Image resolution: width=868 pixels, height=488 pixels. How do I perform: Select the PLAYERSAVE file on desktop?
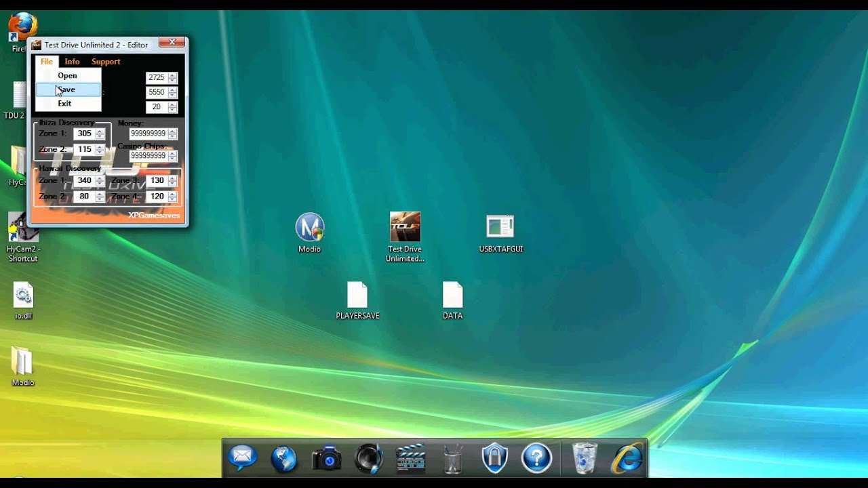[x=357, y=296]
